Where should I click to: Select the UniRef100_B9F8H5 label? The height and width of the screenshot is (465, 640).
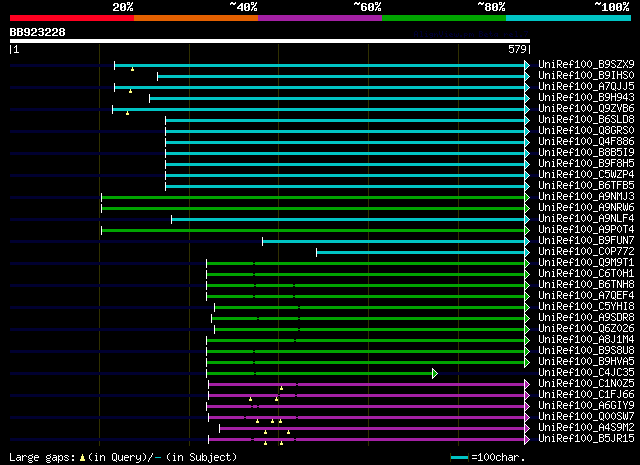(x=586, y=164)
